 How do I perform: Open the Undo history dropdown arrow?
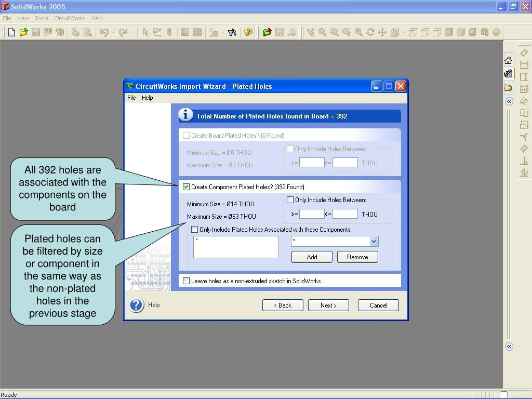[x=113, y=33]
